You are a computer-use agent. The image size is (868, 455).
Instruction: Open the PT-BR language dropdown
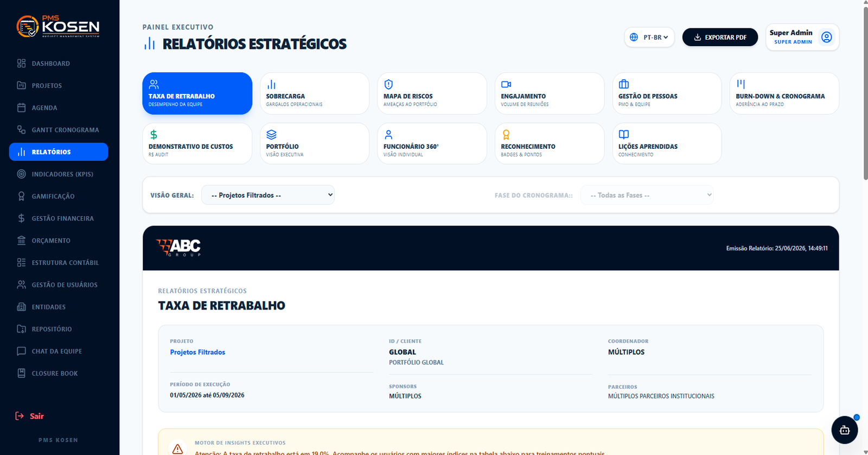[x=649, y=37]
